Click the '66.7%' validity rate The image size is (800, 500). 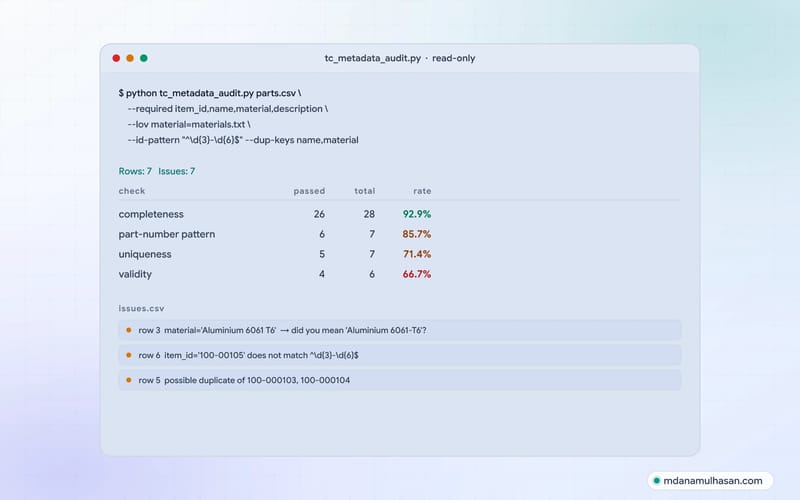click(x=417, y=274)
